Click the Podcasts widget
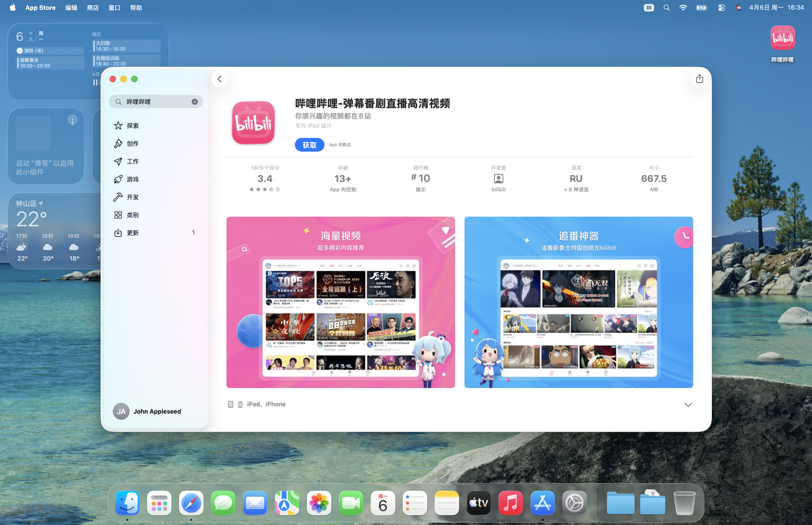This screenshot has width=812, height=525. [46, 146]
